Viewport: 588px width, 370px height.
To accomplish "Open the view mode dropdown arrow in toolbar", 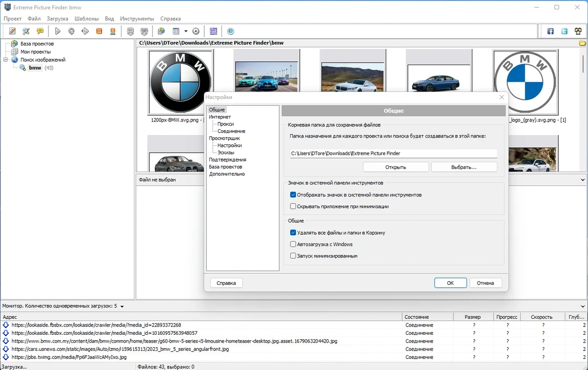I will click(x=186, y=31).
